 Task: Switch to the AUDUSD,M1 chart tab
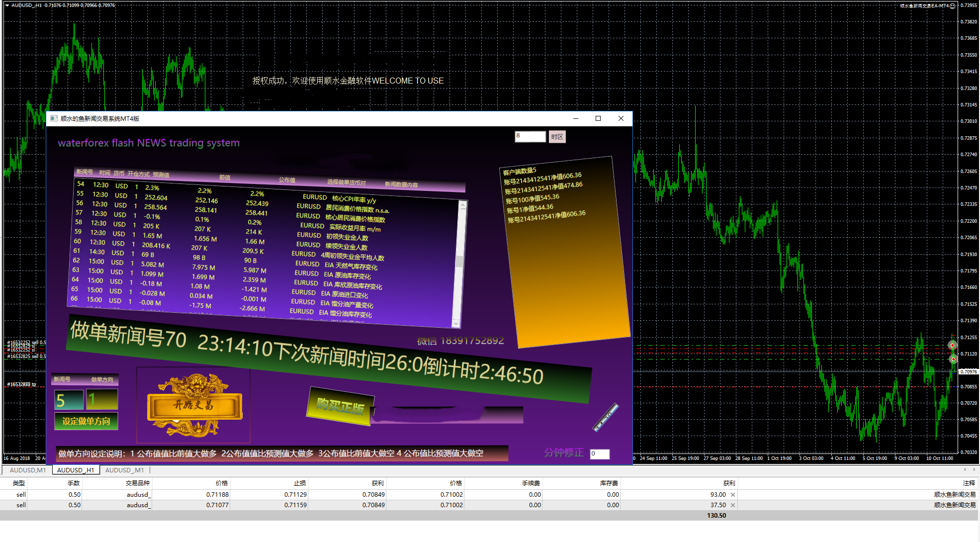(27, 470)
